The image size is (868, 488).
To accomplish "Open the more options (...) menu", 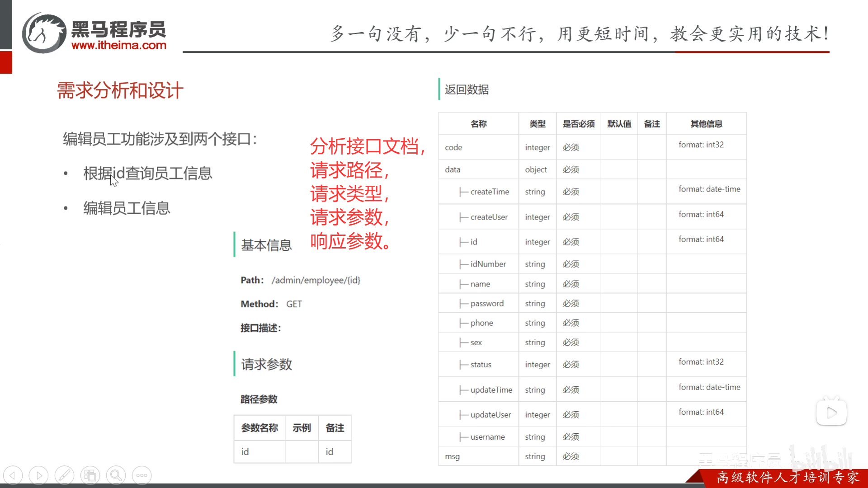I will pyautogui.click(x=142, y=475).
